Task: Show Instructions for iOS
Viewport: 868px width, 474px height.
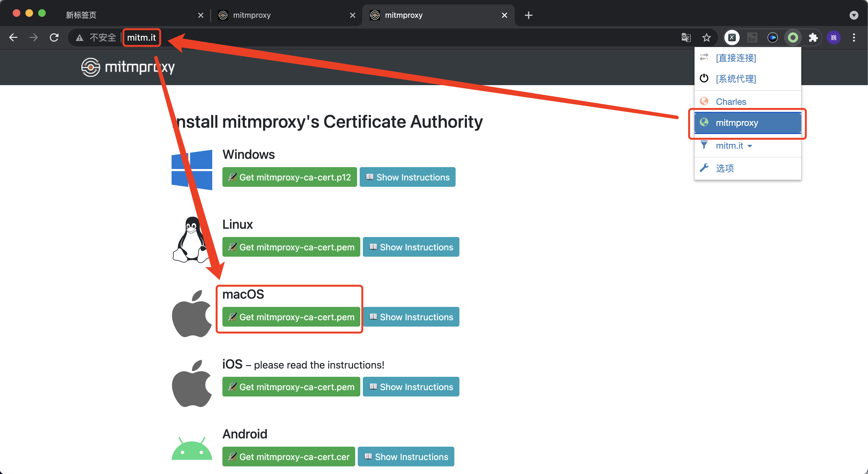Action: point(411,387)
